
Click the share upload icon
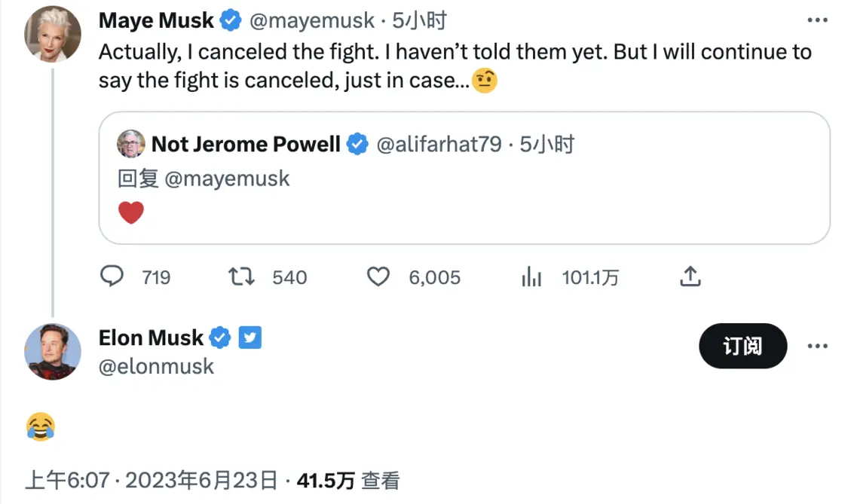(690, 276)
